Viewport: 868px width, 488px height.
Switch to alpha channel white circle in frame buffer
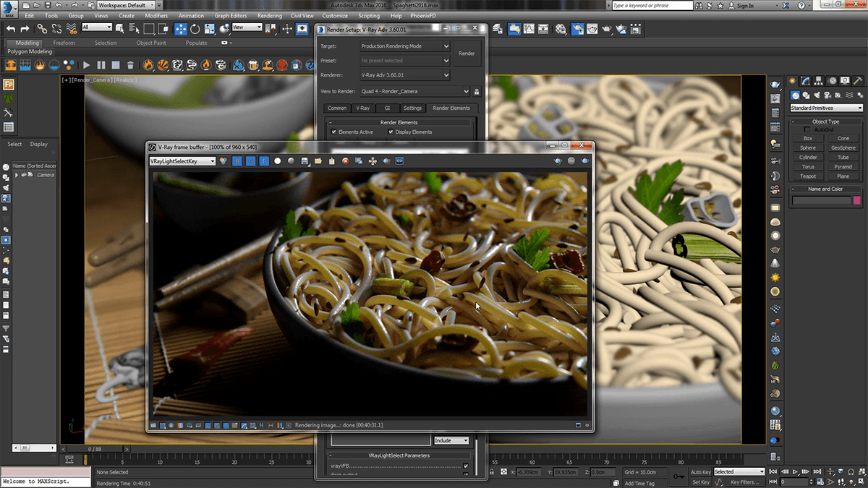(x=277, y=160)
